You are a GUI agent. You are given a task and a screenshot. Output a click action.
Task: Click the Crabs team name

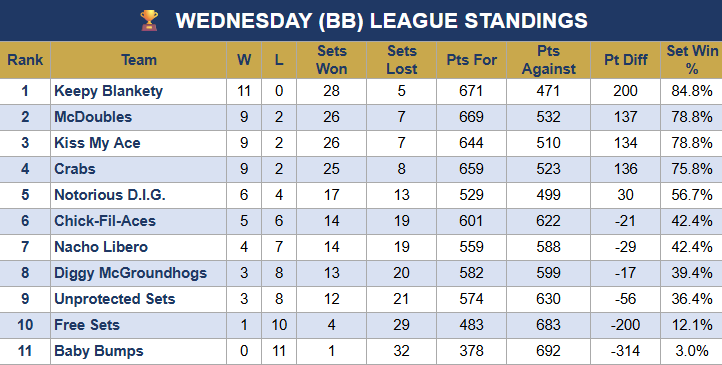[x=75, y=169]
